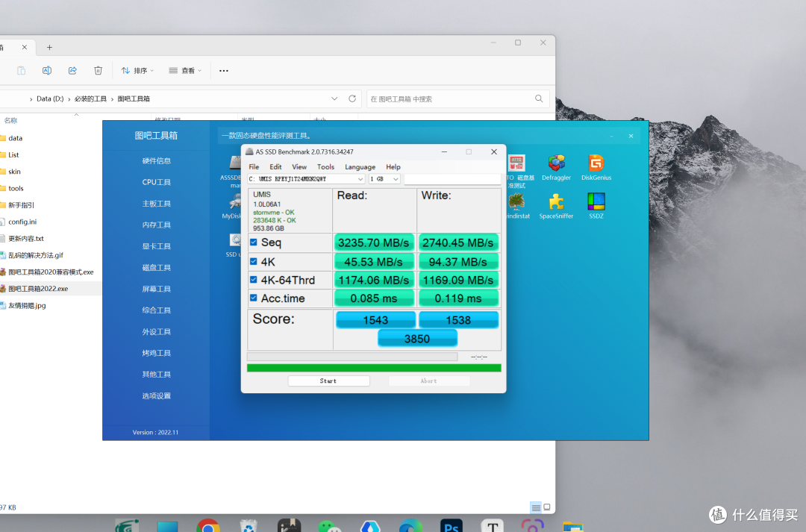Open the 1 GB test size dropdown
Image resolution: width=806 pixels, height=532 pixels.
coord(384,179)
